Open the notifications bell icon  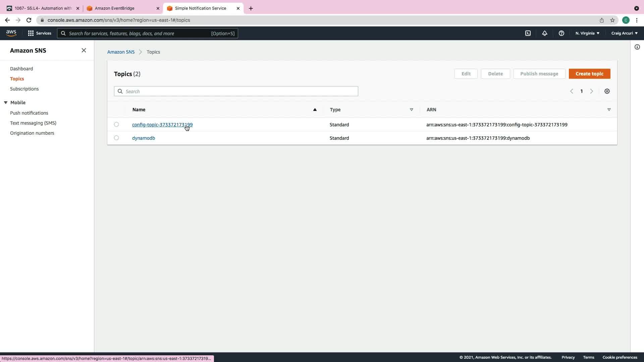click(544, 33)
